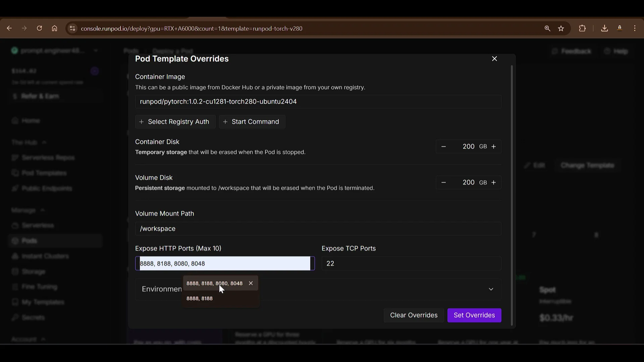644x362 pixels.
Task: Click Select Registry Auth button
Action: pyautogui.click(x=175, y=122)
